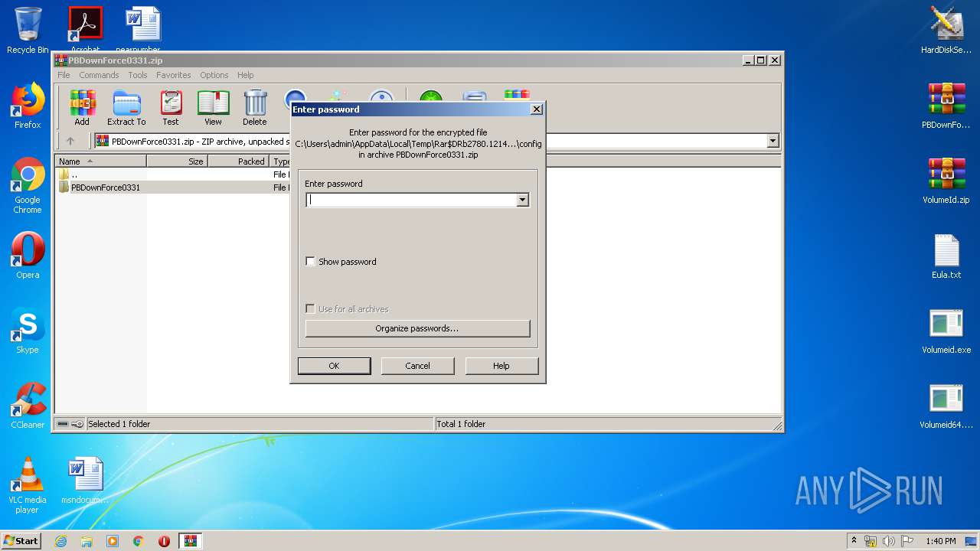Select the parent '..' folder row
The height and width of the screenshot is (551, 980).
point(172,174)
